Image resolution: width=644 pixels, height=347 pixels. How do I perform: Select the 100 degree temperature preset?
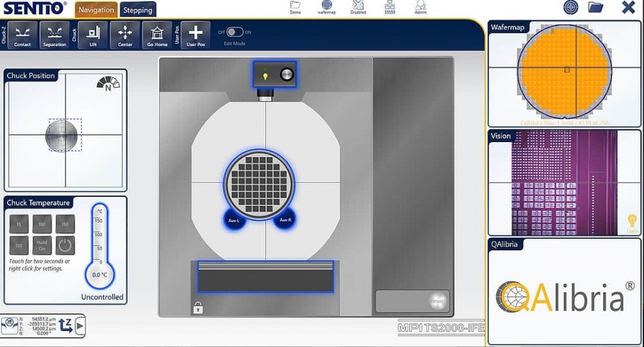point(42,224)
